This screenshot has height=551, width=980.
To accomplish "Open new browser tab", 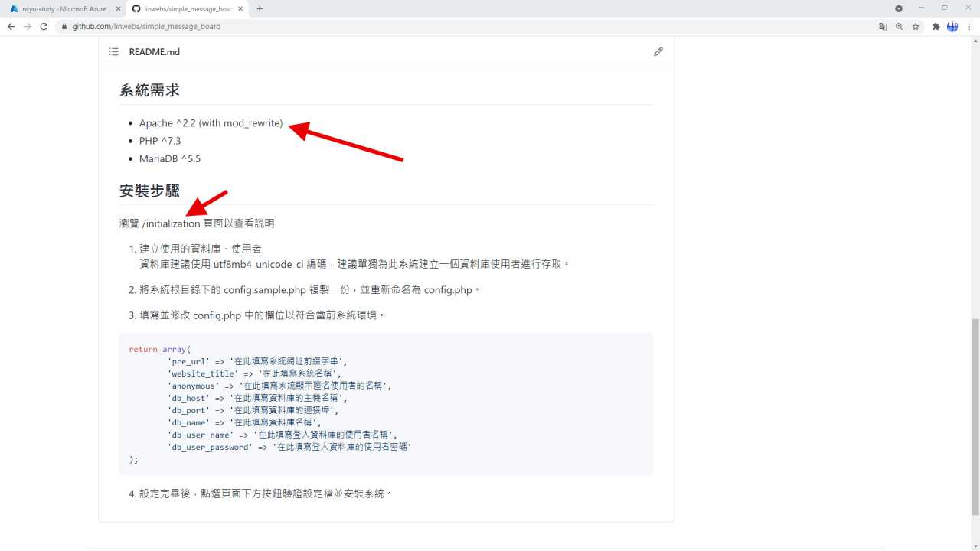I will coord(260,8).
